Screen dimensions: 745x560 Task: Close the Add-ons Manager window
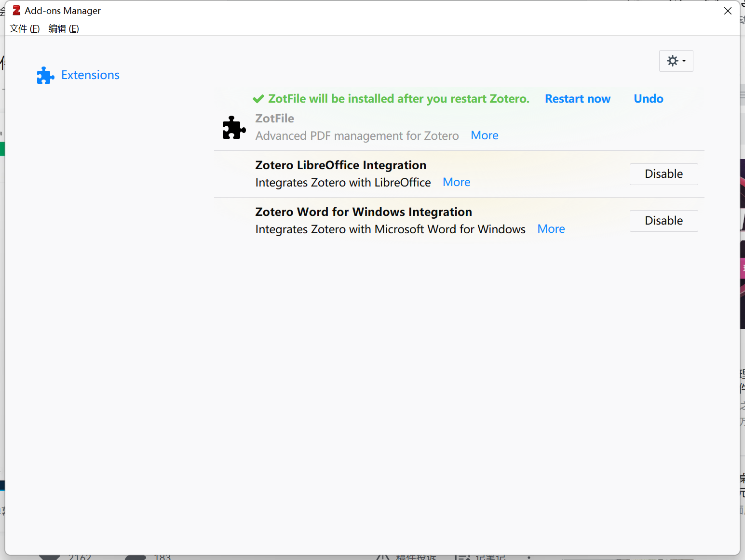(728, 11)
